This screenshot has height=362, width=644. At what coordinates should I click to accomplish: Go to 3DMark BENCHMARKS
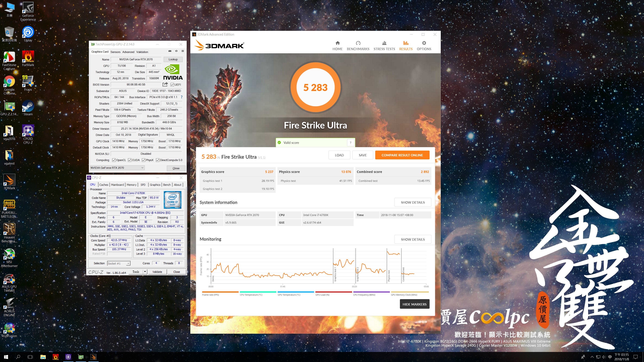[358, 46]
